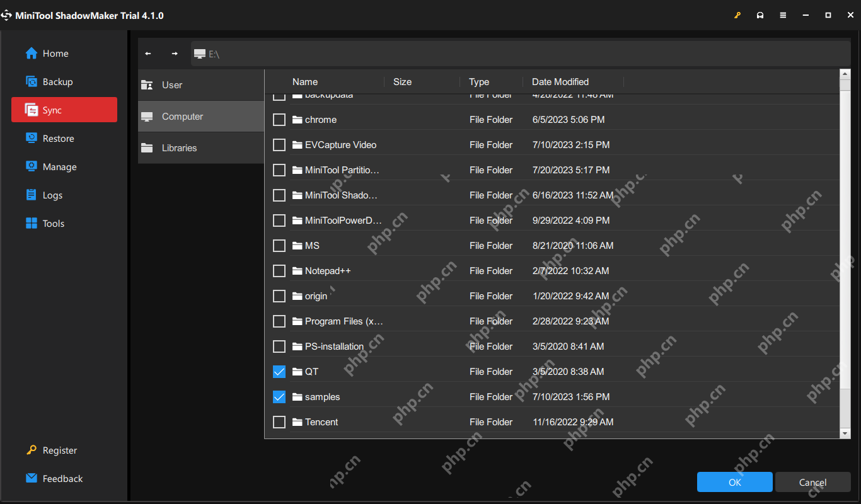Check the MS folder checkbox
861x504 pixels.
point(279,246)
